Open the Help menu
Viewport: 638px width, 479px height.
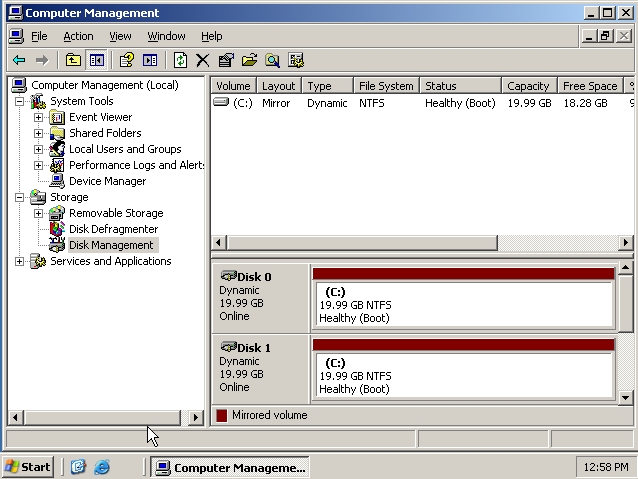[x=211, y=36]
